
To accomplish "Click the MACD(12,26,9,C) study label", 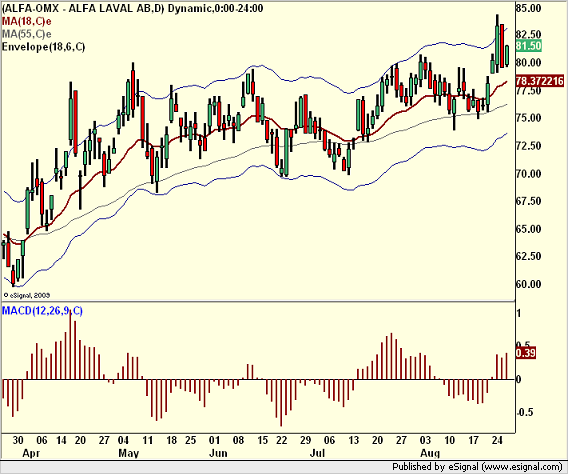I will point(42,311).
